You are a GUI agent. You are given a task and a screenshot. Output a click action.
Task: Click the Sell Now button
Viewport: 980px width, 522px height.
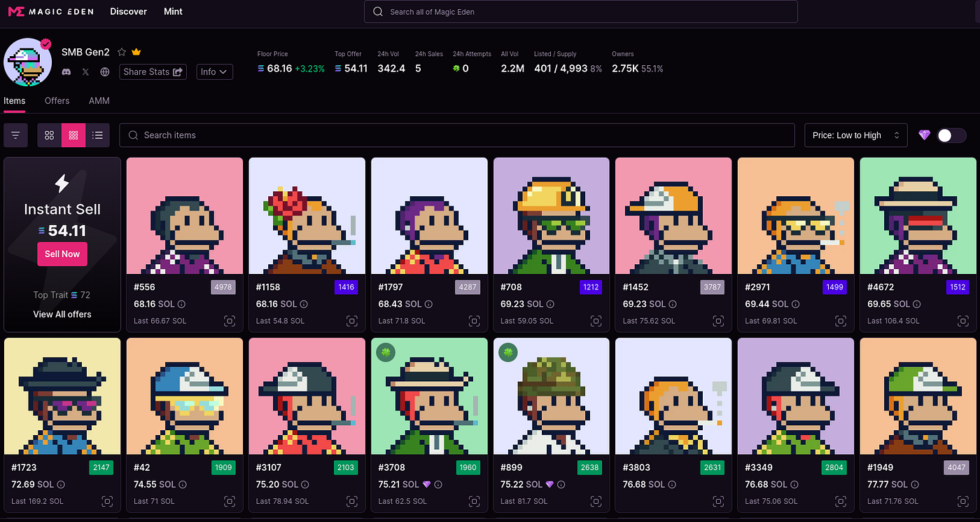coord(62,254)
